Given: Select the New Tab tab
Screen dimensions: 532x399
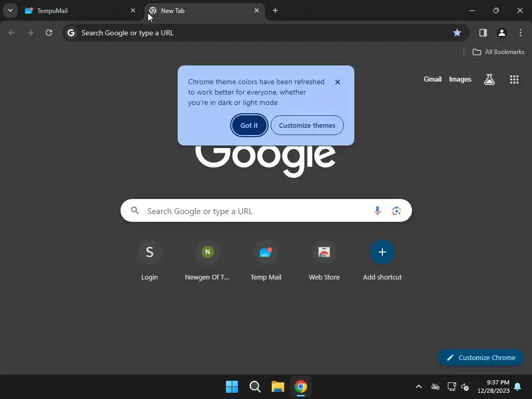Looking at the screenshot, I should click(x=205, y=10).
